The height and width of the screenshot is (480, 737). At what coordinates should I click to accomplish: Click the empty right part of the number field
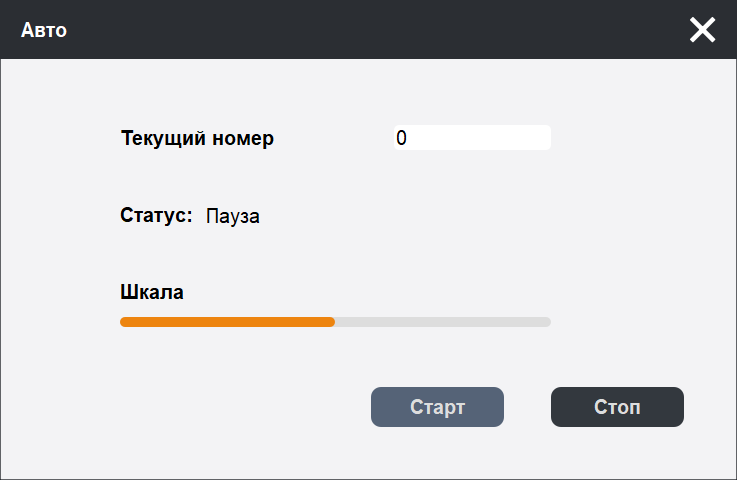pos(510,138)
